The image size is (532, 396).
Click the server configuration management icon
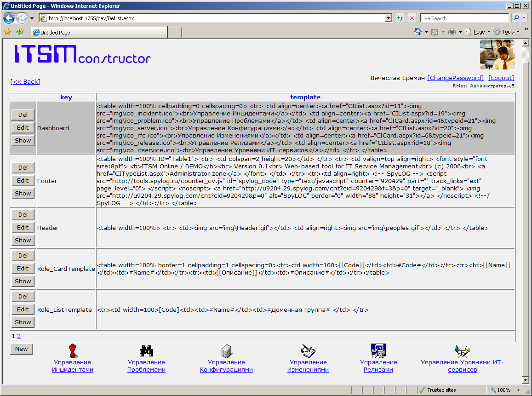click(x=226, y=351)
